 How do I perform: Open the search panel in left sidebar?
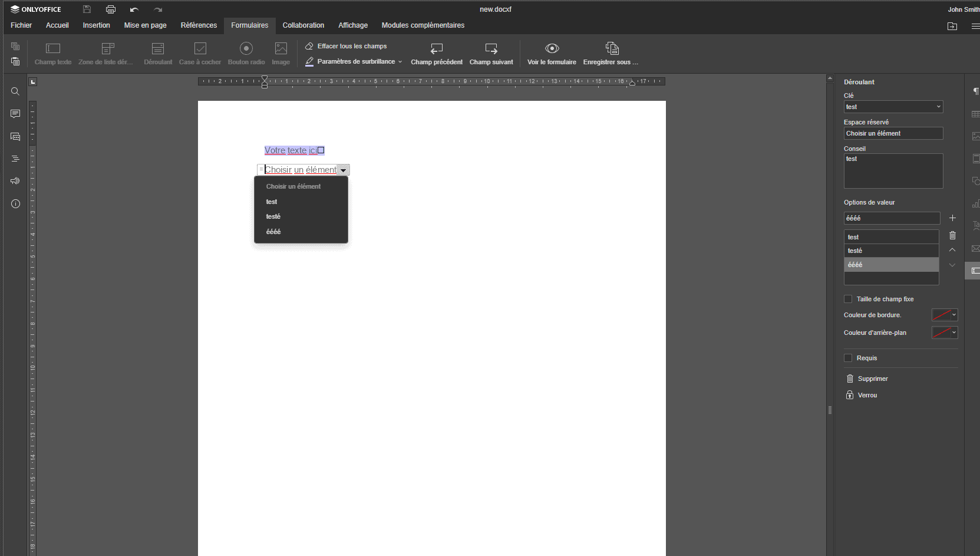tap(15, 91)
